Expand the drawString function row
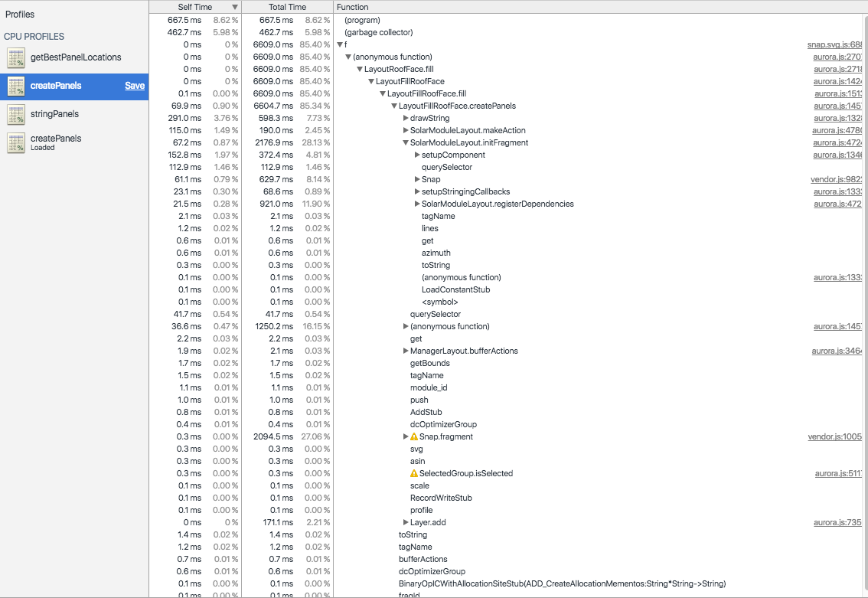 [x=406, y=118]
